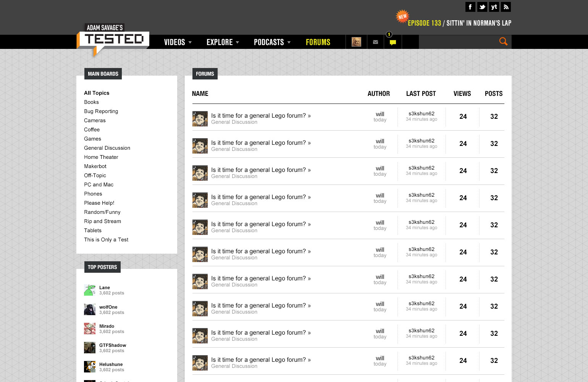Select the Bug Reporting board
Screen dimensions: 588x382
[x=101, y=111]
